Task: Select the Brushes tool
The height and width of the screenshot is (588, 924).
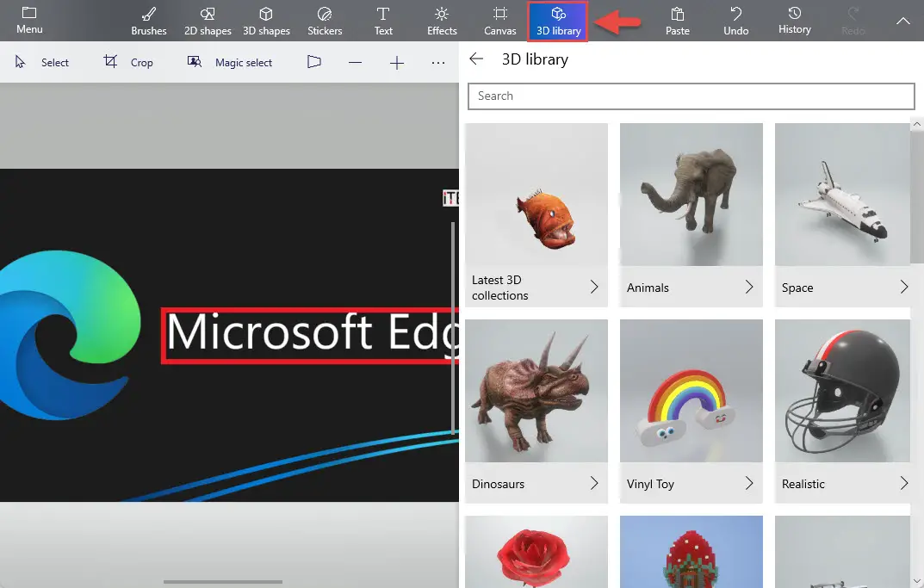Action: click(x=148, y=21)
